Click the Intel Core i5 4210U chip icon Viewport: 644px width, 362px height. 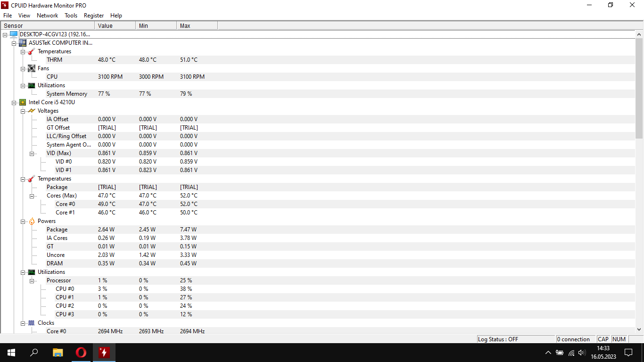click(x=23, y=102)
